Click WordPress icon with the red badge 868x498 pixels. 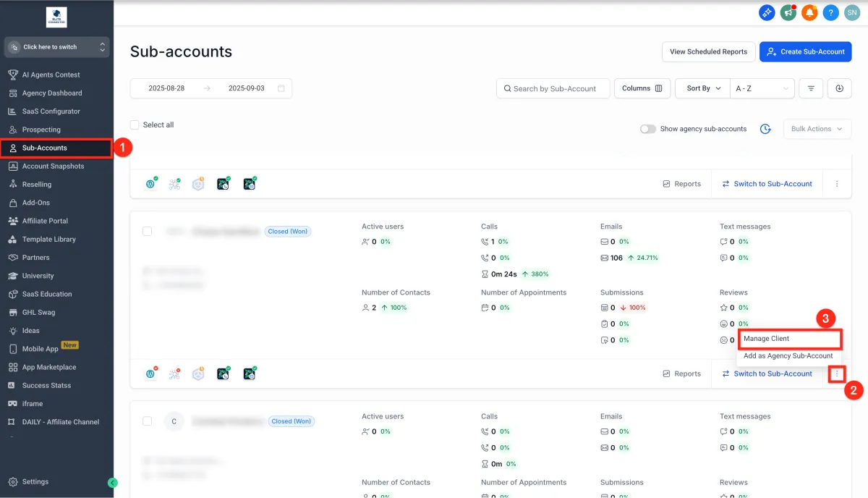tap(151, 373)
